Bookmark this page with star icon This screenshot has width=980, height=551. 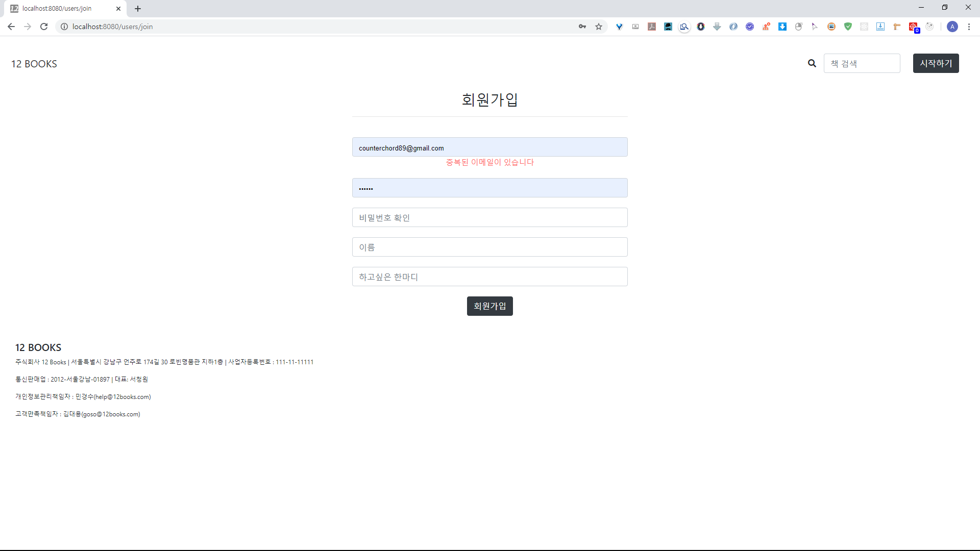[599, 27]
